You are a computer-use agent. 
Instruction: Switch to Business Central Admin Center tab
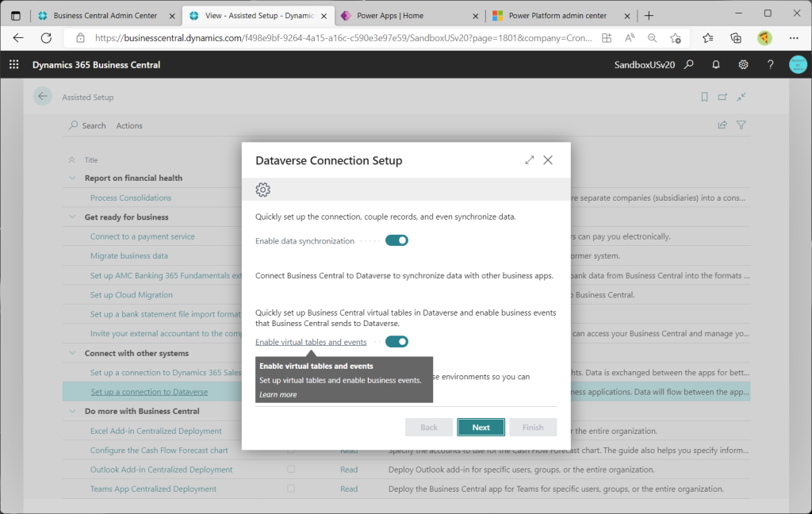coord(106,16)
